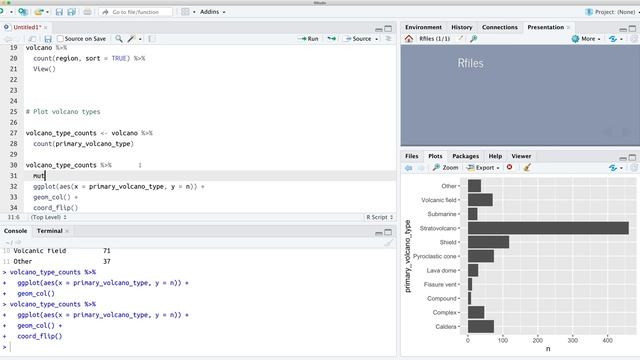Open the (Top Level) scope selector
The image size is (640, 360).
coord(49,217)
